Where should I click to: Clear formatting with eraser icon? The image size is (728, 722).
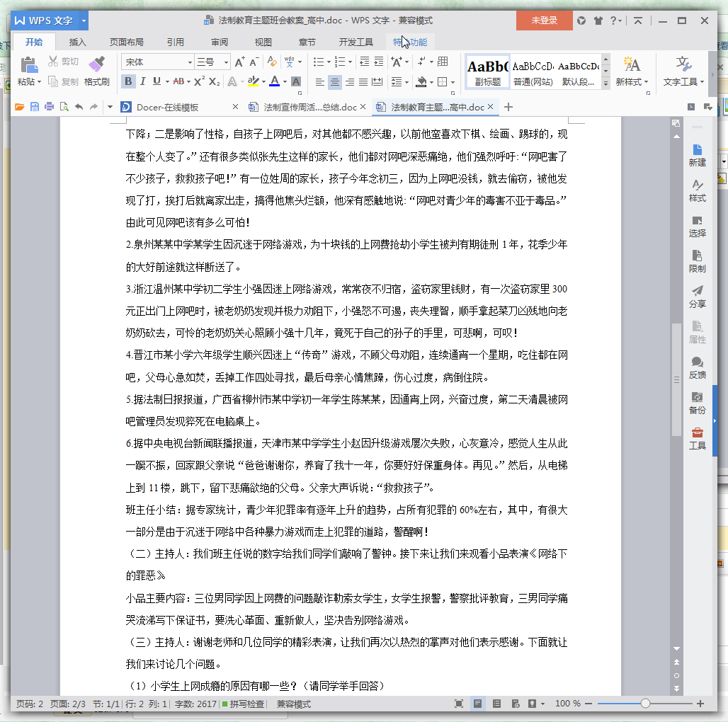272,62
